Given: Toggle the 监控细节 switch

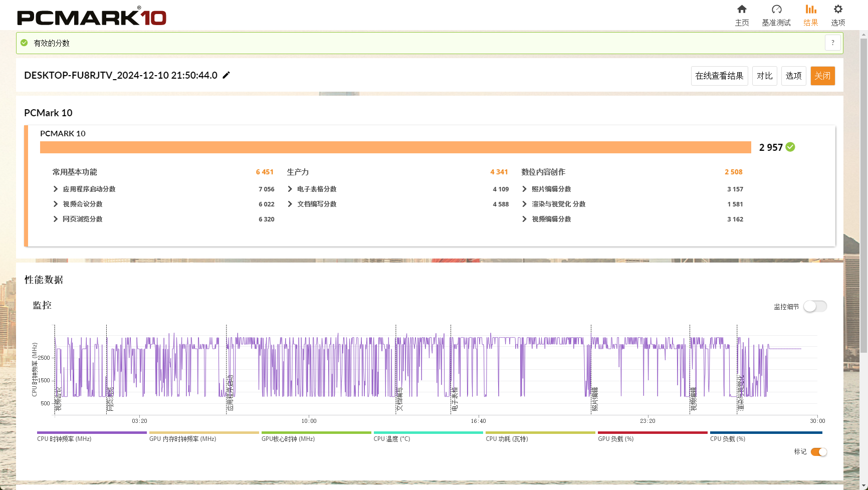Looking at the screenshot, I should coord(815,306).
